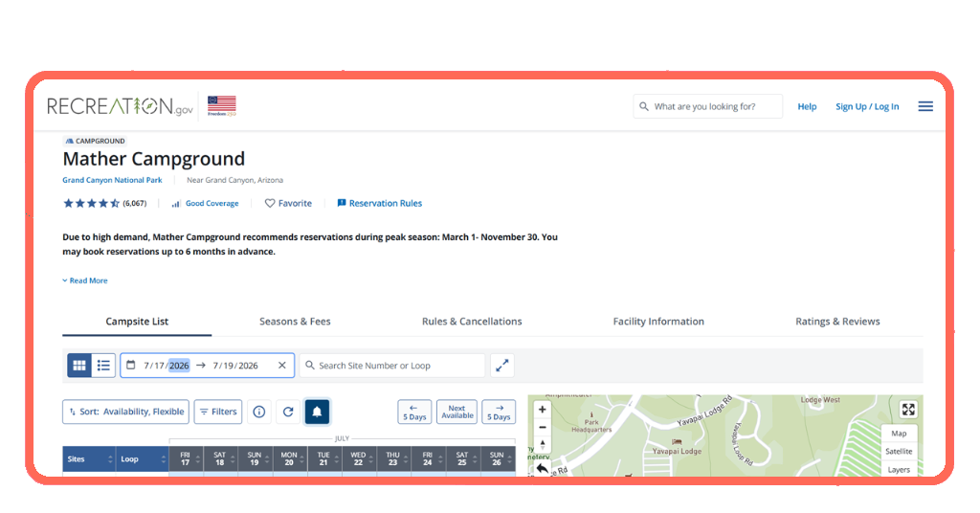Screen dimensions: 980x513
Task: Open the map Layers option
Action: coord(899,469)
